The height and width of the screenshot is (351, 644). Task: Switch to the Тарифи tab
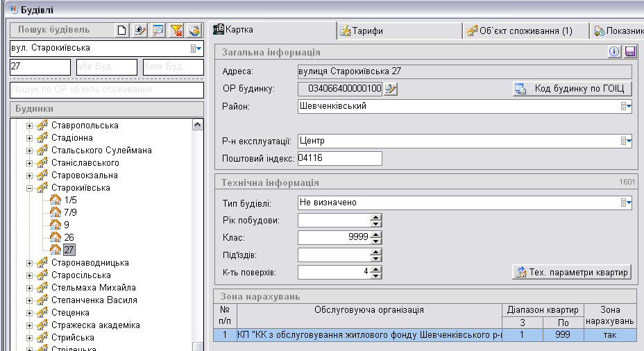399,31
